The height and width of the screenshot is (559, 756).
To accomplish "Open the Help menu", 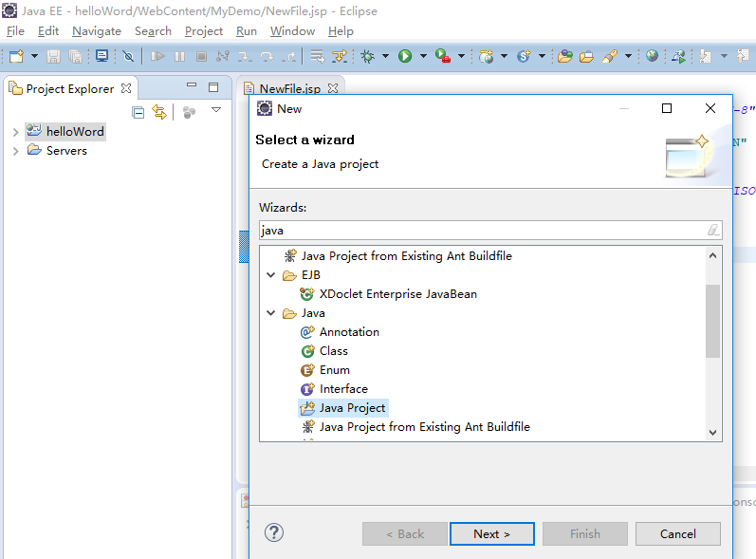I will pyautogui.click(x=341, y=31).
